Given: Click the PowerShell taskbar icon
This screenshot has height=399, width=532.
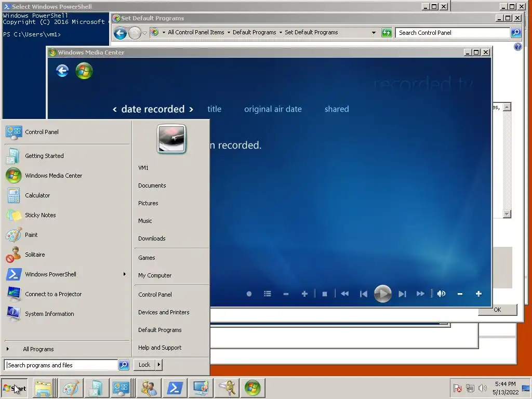Looking at the screenshot, I should click(175, 388).
